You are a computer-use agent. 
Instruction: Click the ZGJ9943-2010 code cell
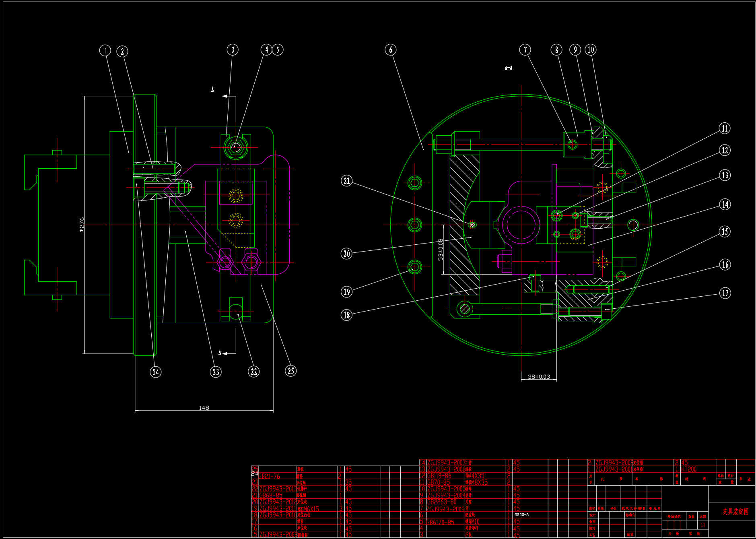pos(278,515)
